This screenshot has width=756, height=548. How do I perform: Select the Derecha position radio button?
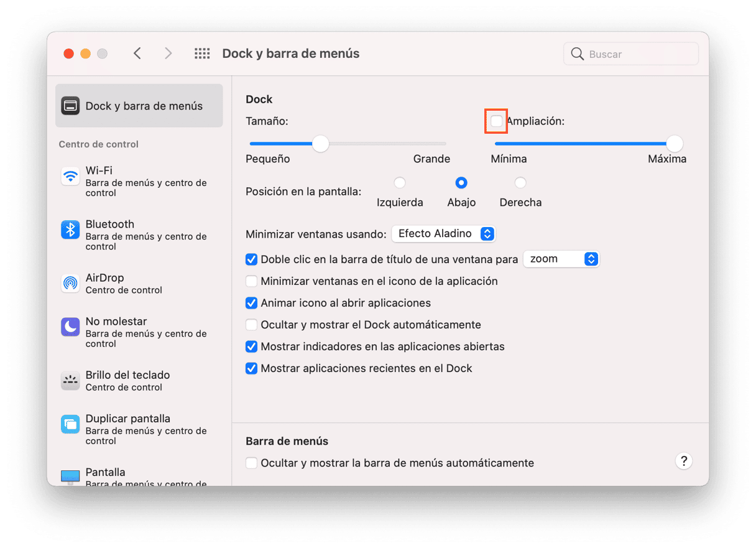[x=520, y=183]
